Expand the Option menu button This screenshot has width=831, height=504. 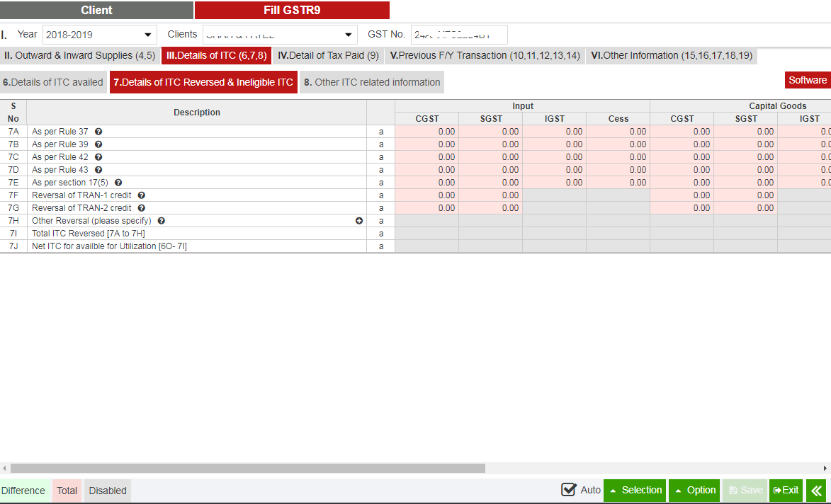tap(694, 491)
